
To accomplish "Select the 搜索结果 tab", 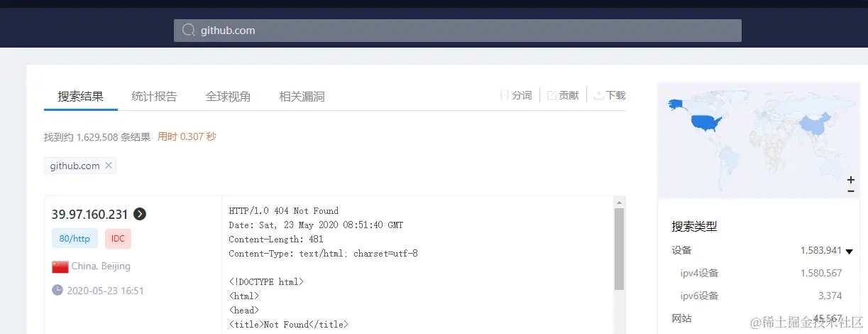I will pos(80,96).
